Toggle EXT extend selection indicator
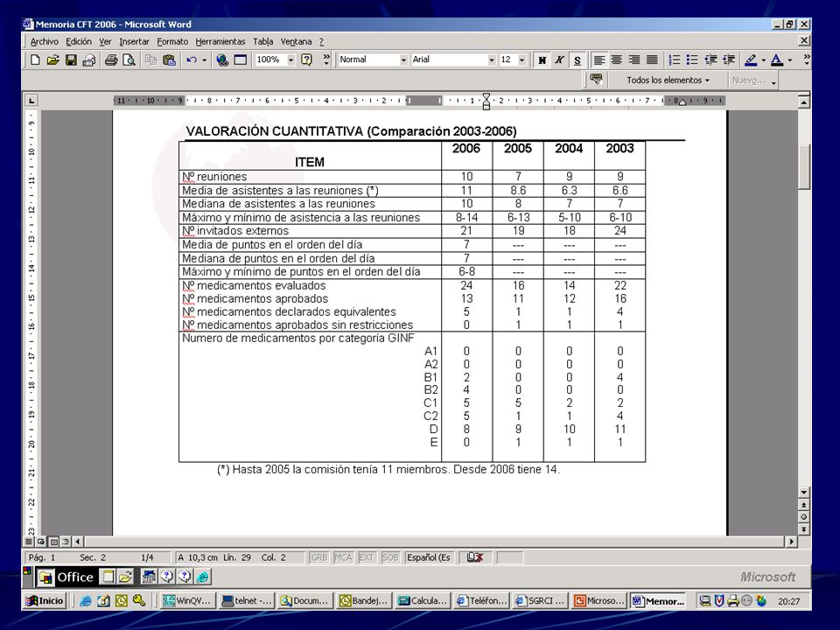The height and width of the screenshot is (630, 840). coord(367,557)
